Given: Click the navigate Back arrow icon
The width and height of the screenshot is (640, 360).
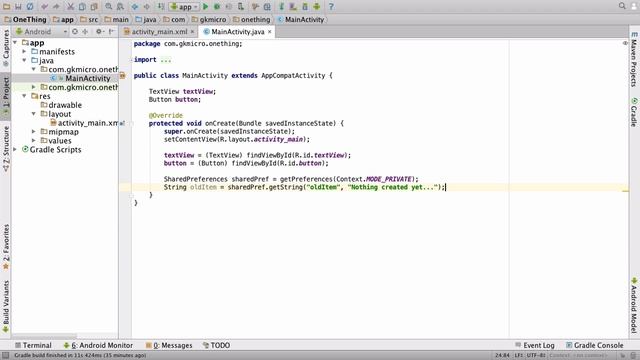Looking at the screenshot, I should click(x=135, y=7).
